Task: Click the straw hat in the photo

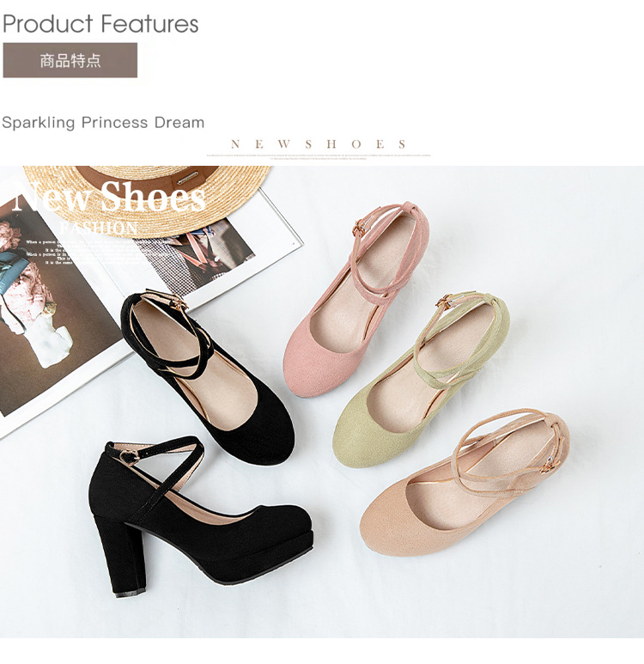Action: pyautogui.click(x=148, y=199)
